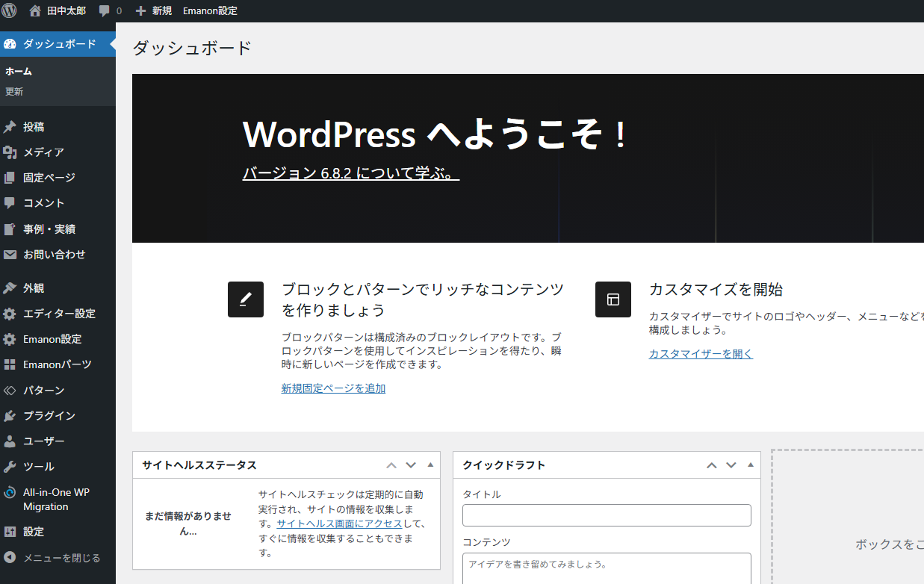Image resolution: width=924 pixels, height=584 pixels.
Task: Click the grid icon for Emanonパーツ
Action: [10, 364]
